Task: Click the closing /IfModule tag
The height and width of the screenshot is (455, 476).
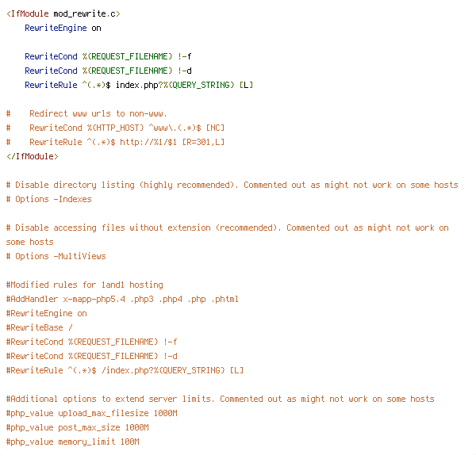Action: [33, 156]
